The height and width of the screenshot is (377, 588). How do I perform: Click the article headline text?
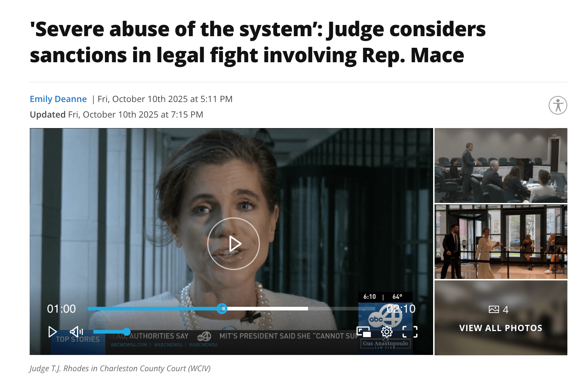pos(258,42)
